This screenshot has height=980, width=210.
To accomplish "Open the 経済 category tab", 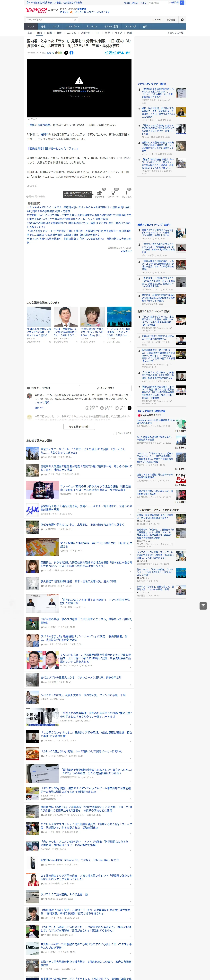I will click(x=59, y=33).
